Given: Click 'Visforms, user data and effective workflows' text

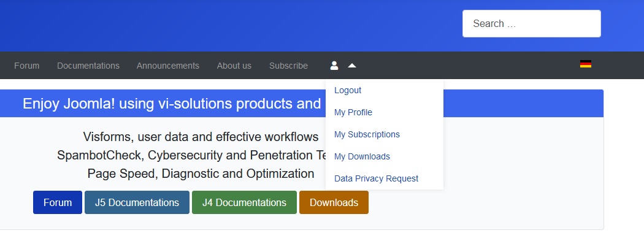Looking at the screenshot, I should click(201, 137).
